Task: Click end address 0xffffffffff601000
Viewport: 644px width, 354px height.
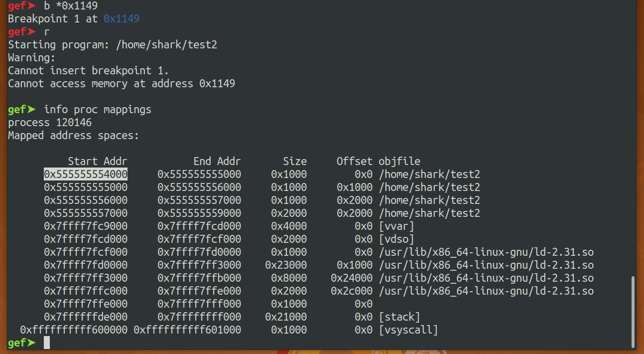Action: pyautogui.click(x=187, y=330)
